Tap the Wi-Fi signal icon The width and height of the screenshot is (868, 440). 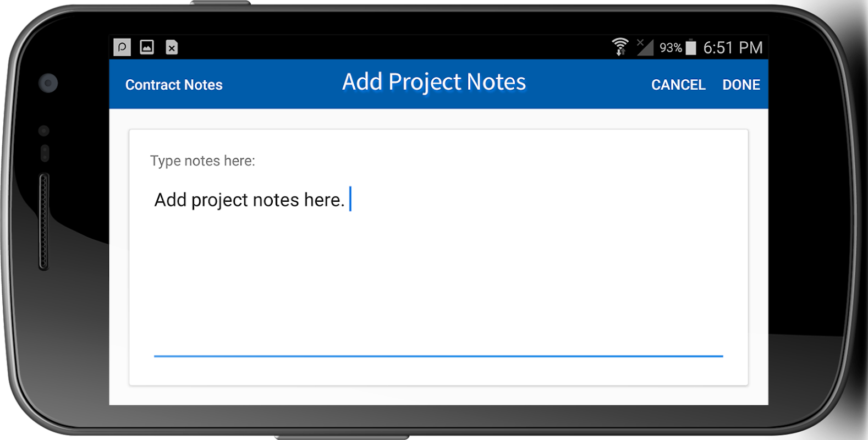coord(620,47)
